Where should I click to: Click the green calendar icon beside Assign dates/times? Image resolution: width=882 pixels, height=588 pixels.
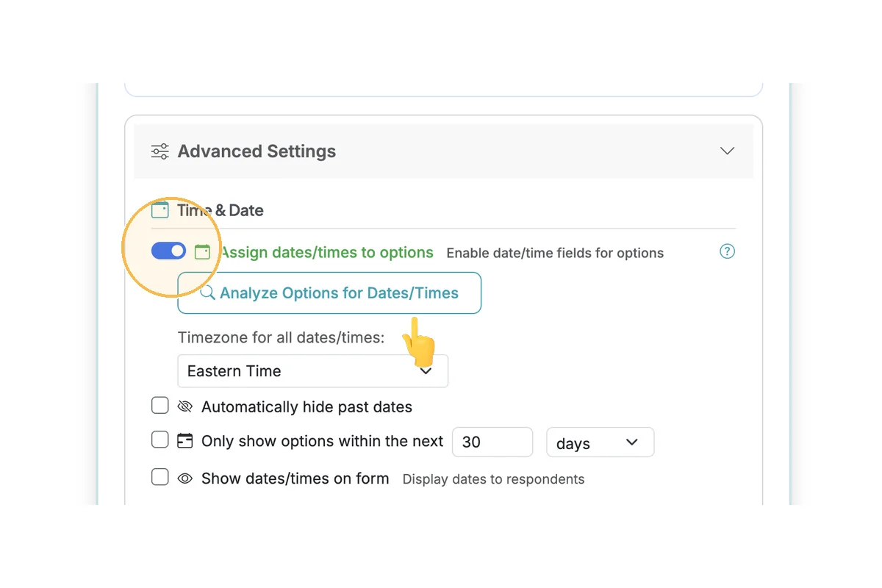tap(202, 252)
